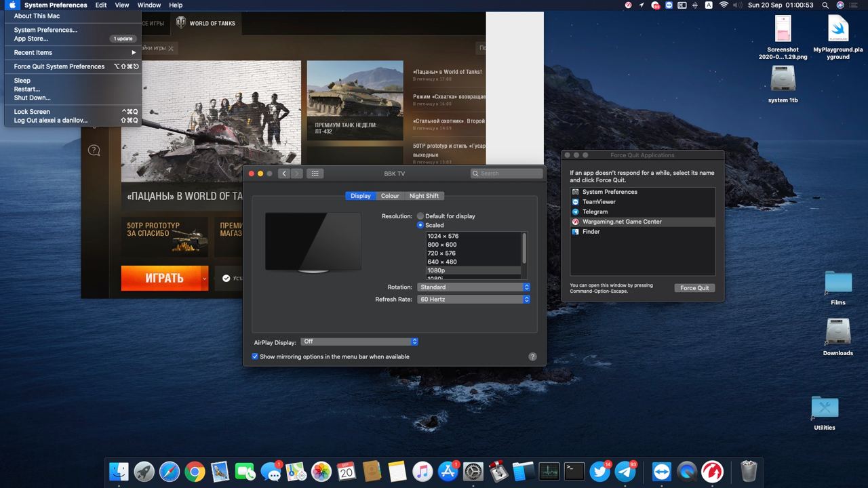868x488 pixels.
Task: Click the Force Quit button
Action: 694,288
